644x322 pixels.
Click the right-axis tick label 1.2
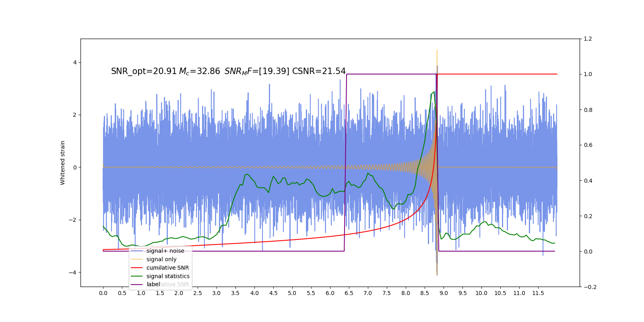tap(588, 39)
